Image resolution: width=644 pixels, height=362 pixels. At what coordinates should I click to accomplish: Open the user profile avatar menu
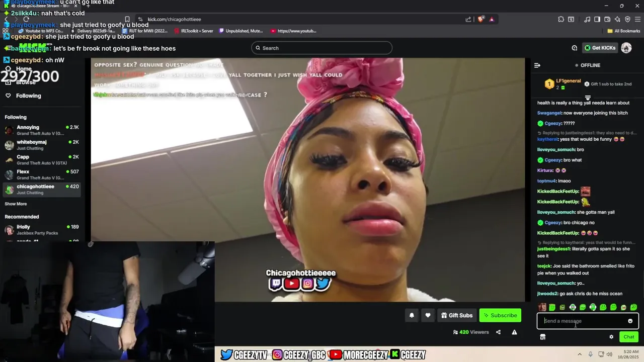(626, 48)
